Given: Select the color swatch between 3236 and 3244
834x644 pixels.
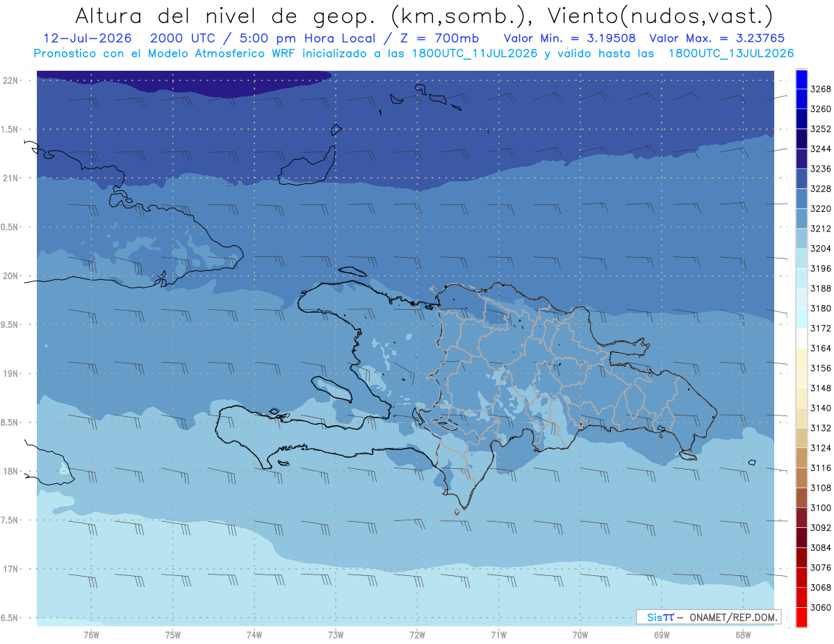Looking at the screenshot, I should pos(801,159).
